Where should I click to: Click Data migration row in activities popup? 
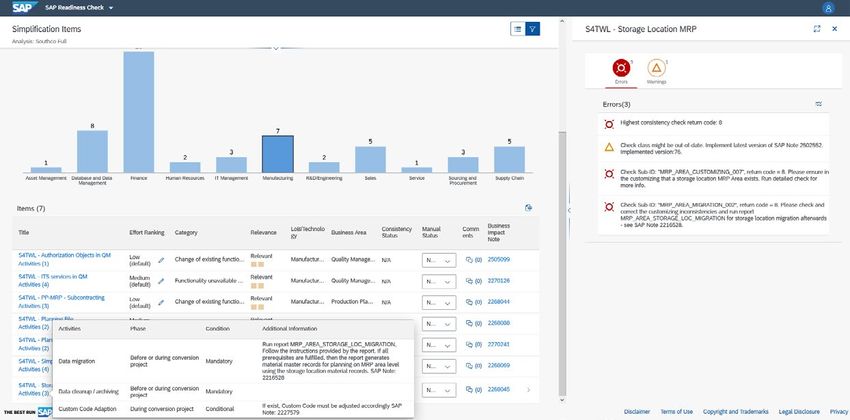tap(233, 360)
